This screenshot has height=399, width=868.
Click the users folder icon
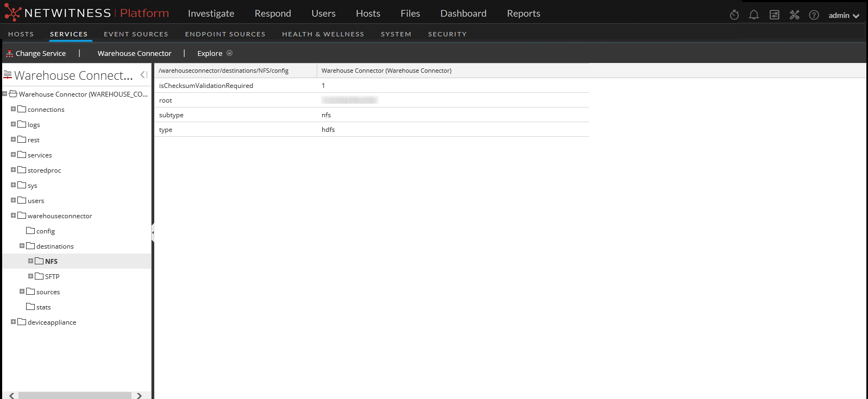pos(22,200)
